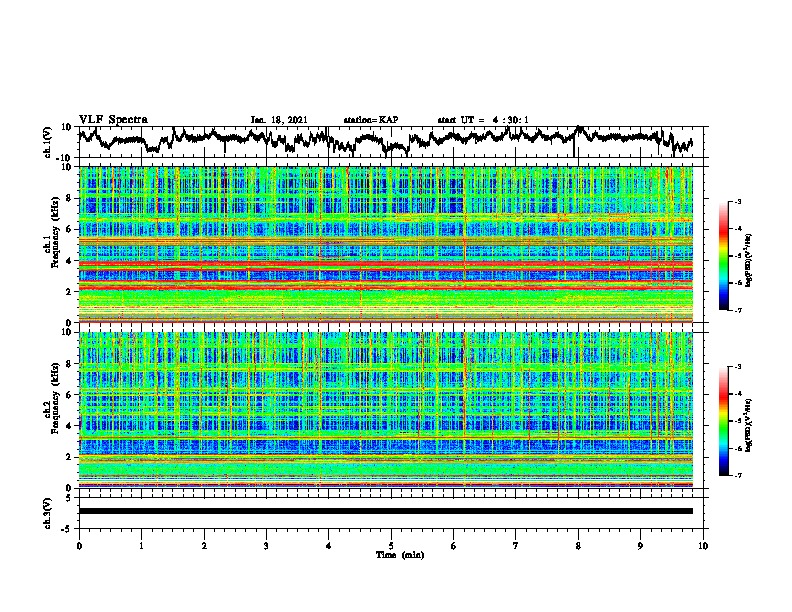Click the "-7" tick on the lower colorbar
This screenshot has width=792, height=612.
(738, 476)
